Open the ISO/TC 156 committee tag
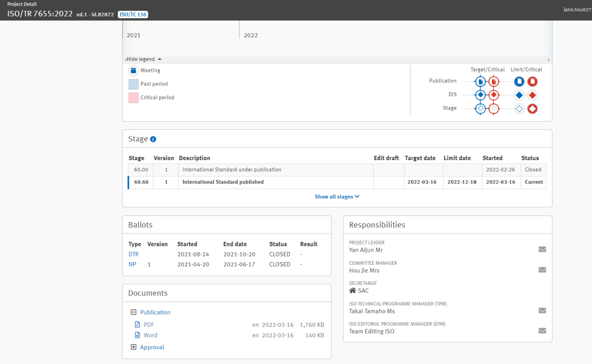Viewport: 592px width, 364px height. (x=133, y=14)
